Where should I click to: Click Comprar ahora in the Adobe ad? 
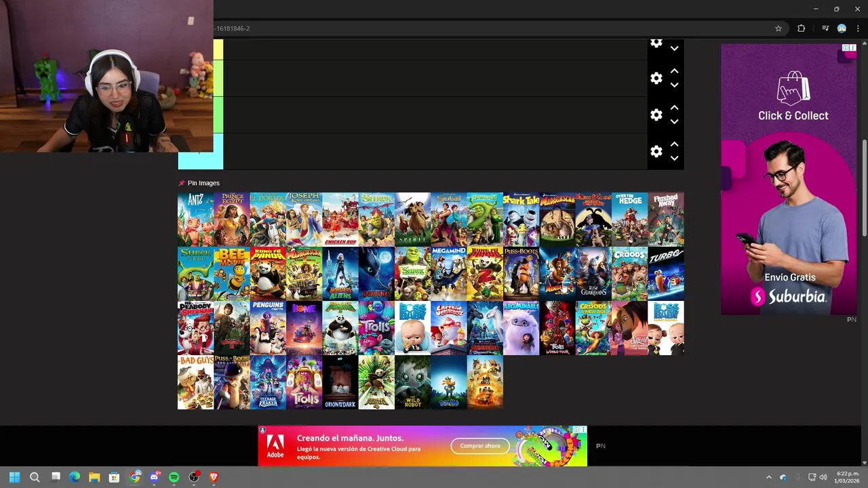(480, 446)
